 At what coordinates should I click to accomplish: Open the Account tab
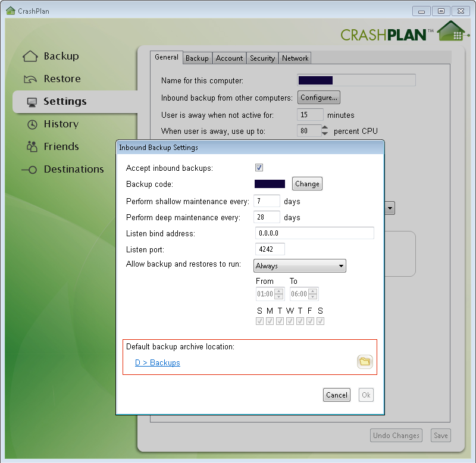coord(229,58)
